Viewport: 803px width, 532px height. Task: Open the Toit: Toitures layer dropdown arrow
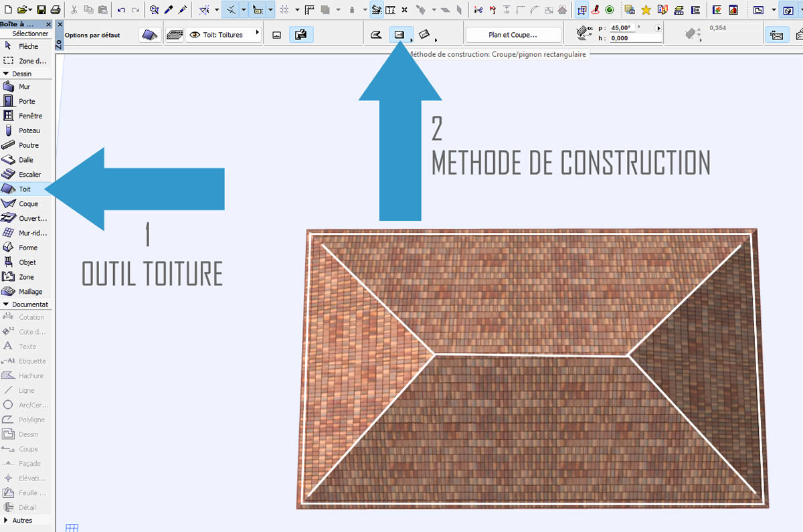tap(257, 32)
